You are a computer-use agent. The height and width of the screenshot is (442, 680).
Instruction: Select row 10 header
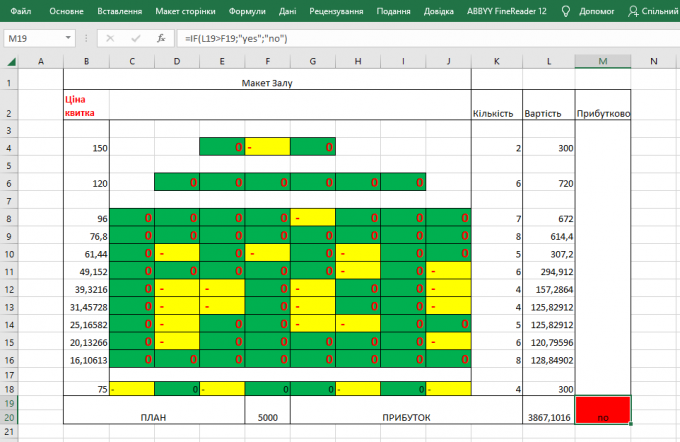(x=9, y=254)
